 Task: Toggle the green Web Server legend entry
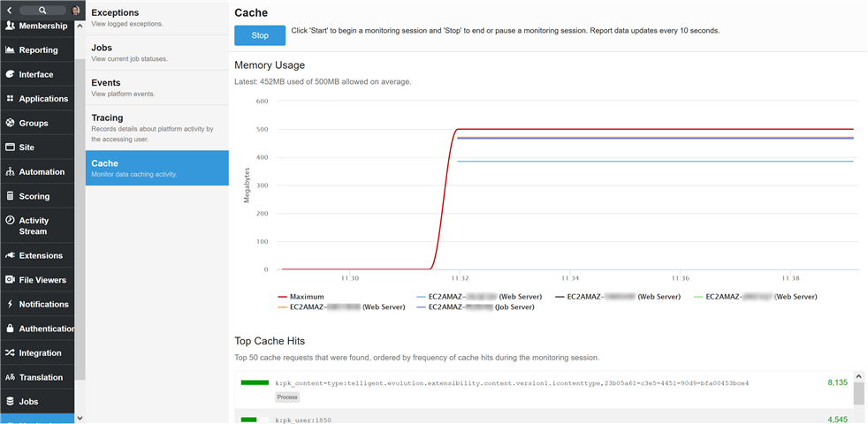756,297
